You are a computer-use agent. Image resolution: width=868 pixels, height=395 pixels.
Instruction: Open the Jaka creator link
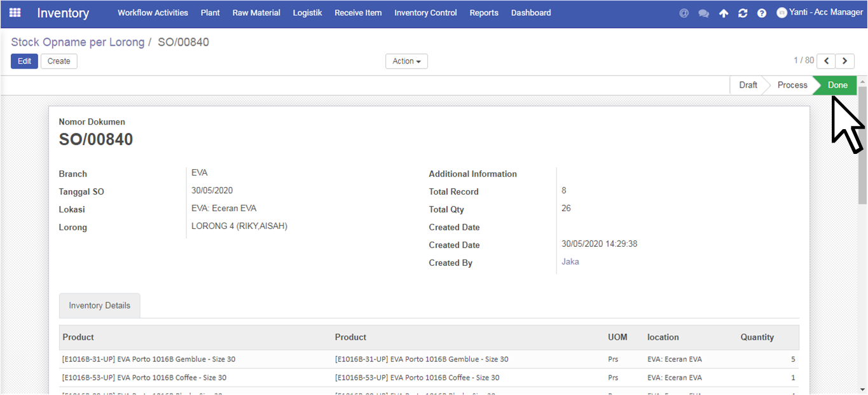click(570, 261)
